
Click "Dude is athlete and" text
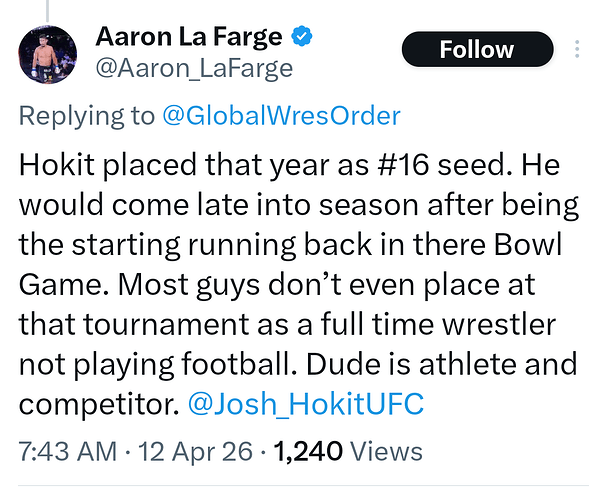pos(453,365)
